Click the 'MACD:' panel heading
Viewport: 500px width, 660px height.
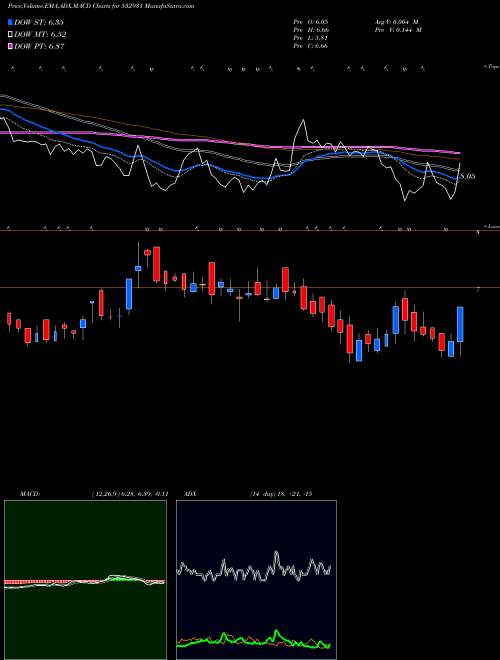[x=30, y=494]
